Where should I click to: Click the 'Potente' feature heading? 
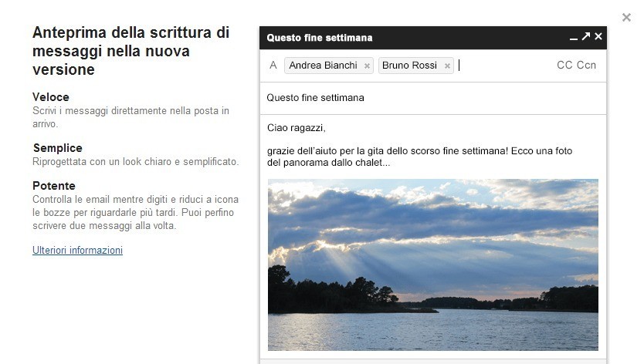pos(54,186)
